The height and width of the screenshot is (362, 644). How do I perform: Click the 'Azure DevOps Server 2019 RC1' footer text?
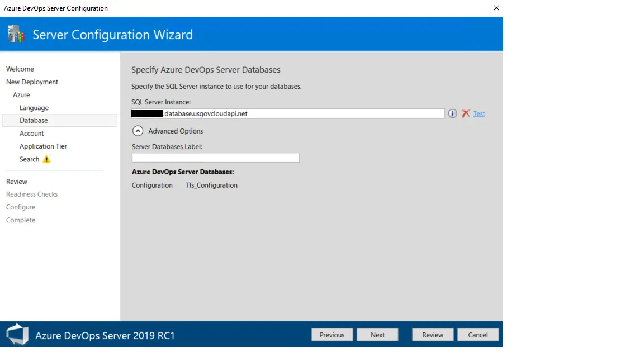(x=105, y=335)
